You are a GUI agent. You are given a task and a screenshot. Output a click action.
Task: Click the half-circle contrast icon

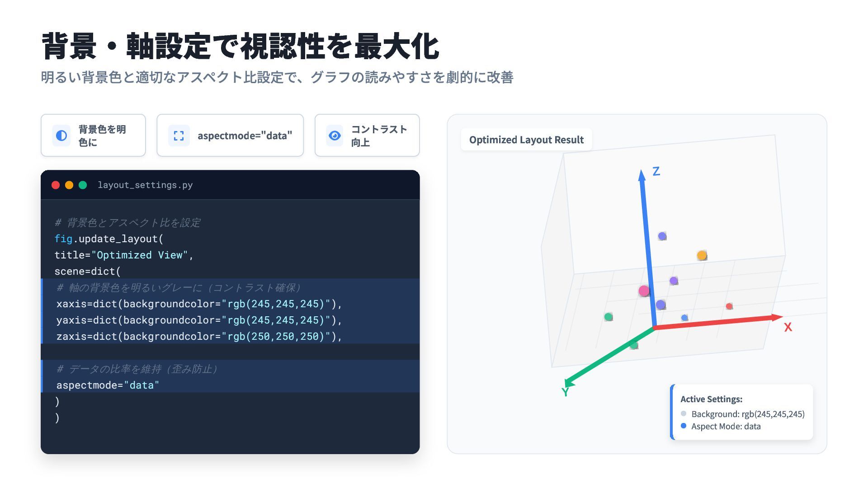coord(61,136)
